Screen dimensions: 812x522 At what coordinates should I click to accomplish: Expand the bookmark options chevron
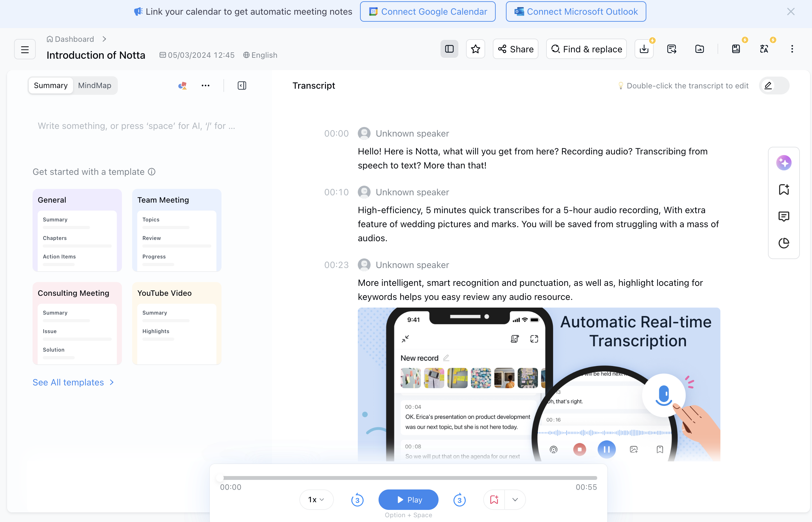tap(515, 500)
